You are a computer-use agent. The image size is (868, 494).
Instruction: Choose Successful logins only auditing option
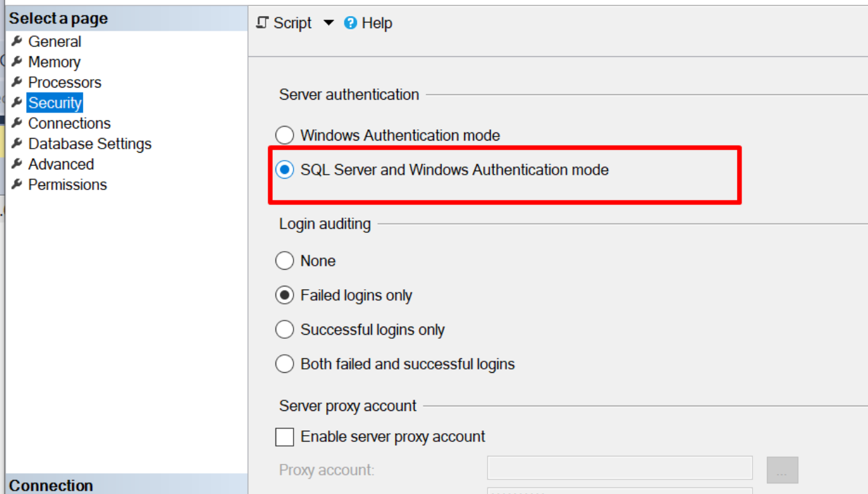tap(285, 330)
